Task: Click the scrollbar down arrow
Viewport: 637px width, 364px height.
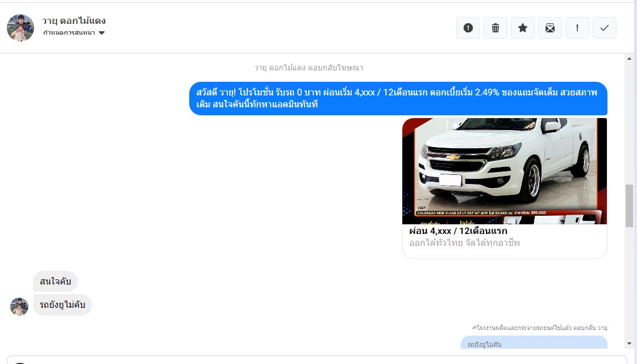Action: [629, 344]
